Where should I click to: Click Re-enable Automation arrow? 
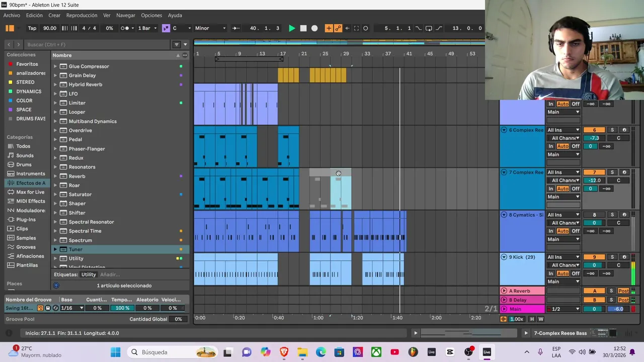point(347,28)
